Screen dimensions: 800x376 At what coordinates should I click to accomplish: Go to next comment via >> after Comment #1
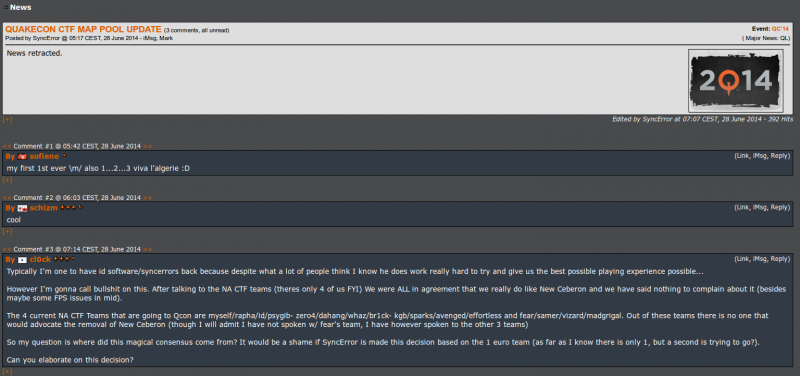coord(147,146)
